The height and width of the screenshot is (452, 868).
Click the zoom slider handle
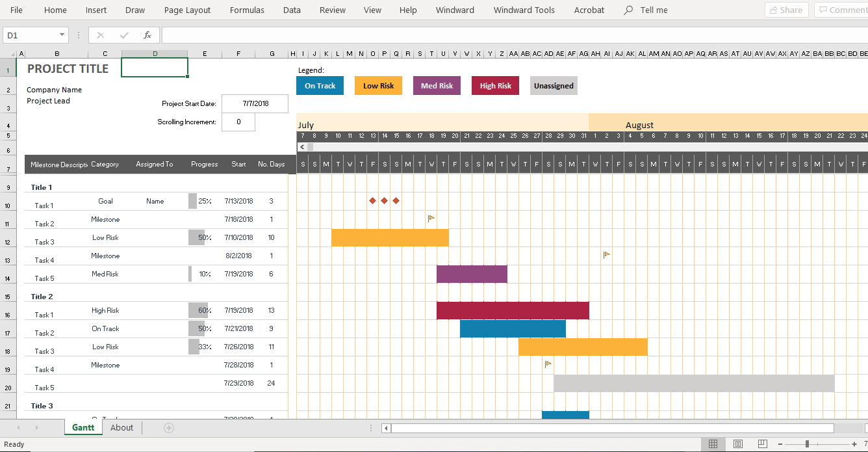(807, 444)
